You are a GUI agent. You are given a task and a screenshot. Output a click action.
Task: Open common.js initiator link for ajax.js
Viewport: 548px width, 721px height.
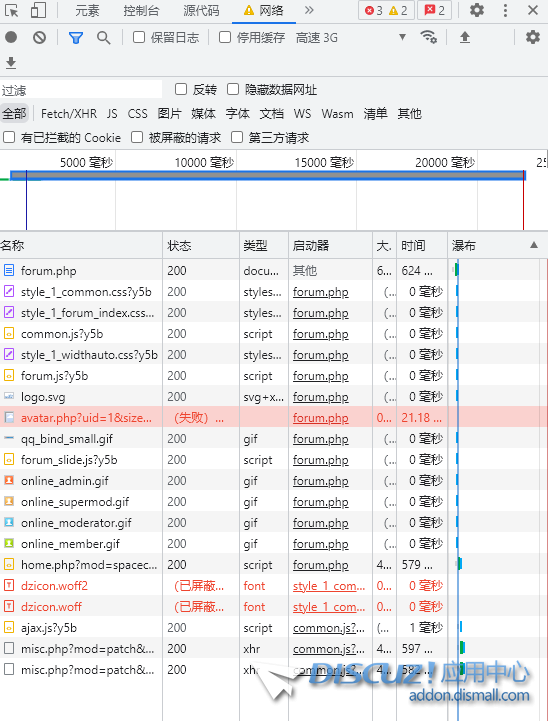pyautogui.click(x=329, y=628)
